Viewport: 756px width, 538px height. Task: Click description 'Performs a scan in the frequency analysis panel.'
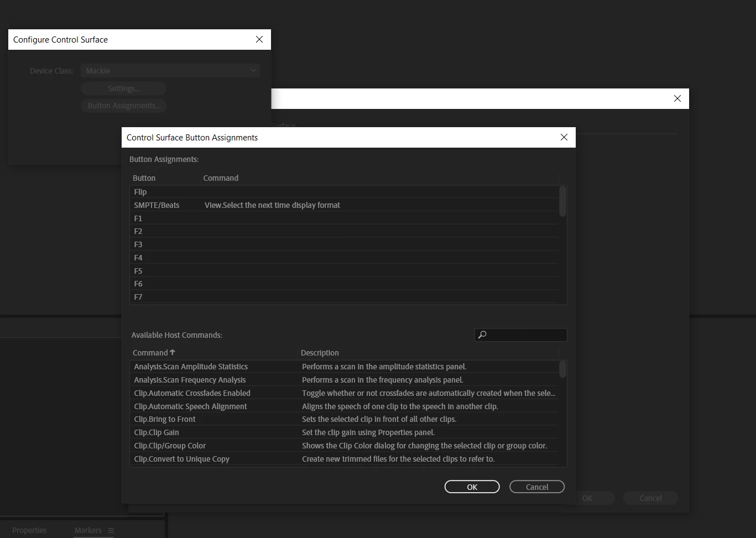[383, 380]
